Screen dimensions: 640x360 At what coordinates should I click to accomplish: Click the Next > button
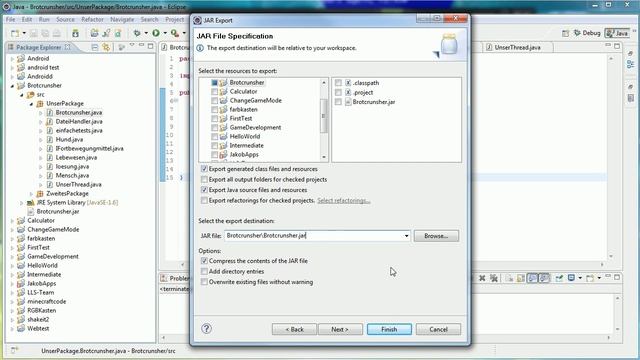coord(340,329)
